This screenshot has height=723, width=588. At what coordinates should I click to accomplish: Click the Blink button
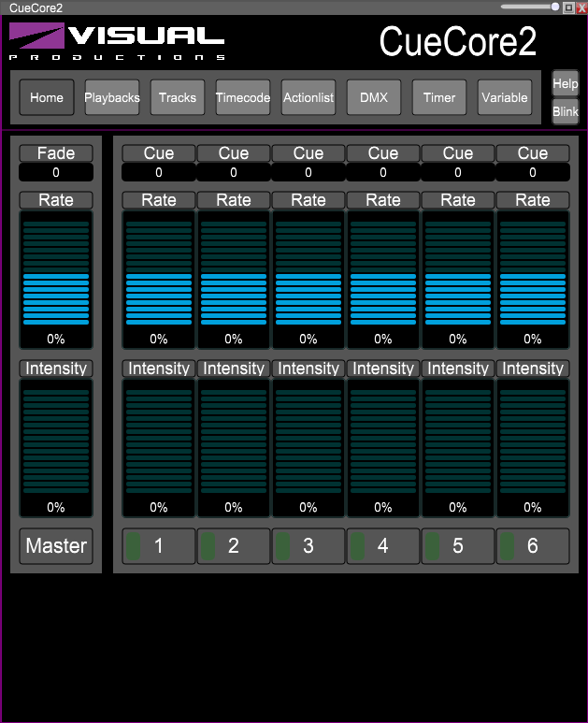566,111
